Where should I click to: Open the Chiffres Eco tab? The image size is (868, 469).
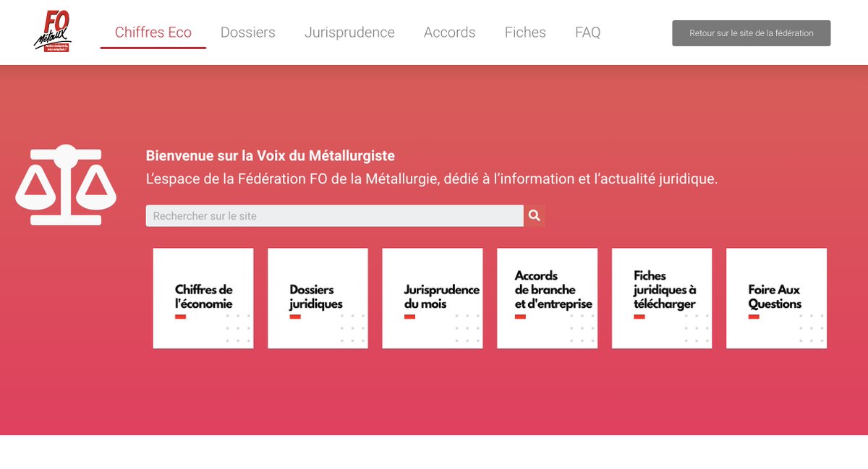pos(153,33)
